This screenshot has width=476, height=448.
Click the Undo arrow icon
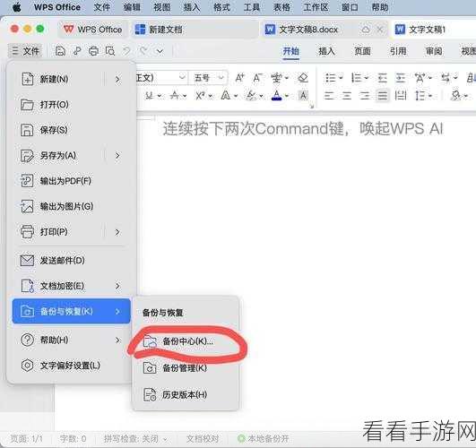point(126,51)
